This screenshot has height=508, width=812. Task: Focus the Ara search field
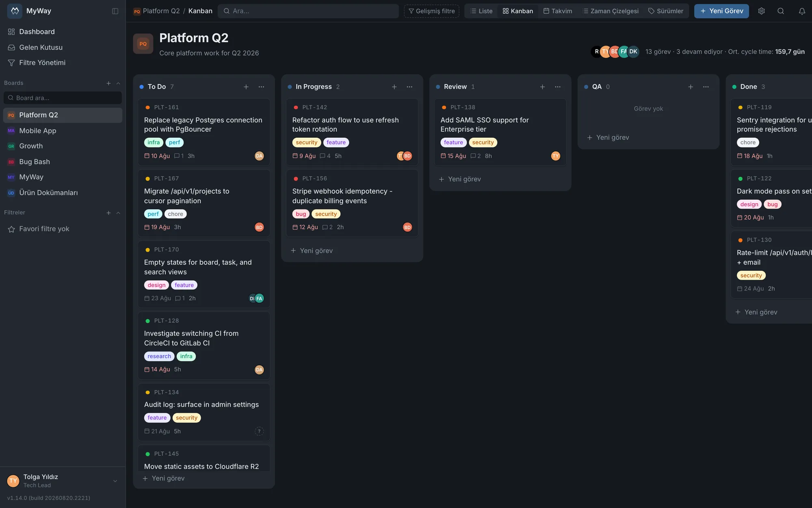(x=308, y=11)
